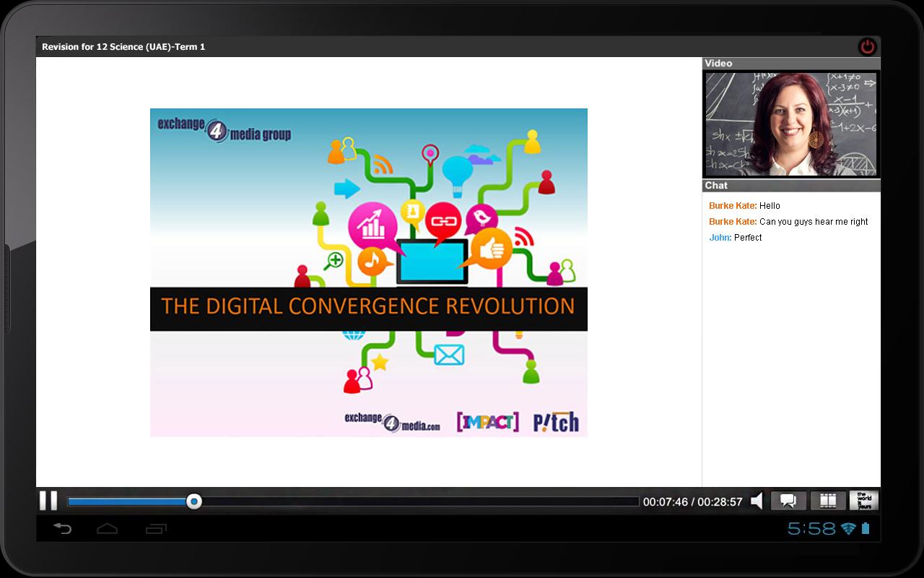The height and width of the screenshot is (578, 924).
Task: Click the 00:07:46 time display
Action: coord(666,501)
